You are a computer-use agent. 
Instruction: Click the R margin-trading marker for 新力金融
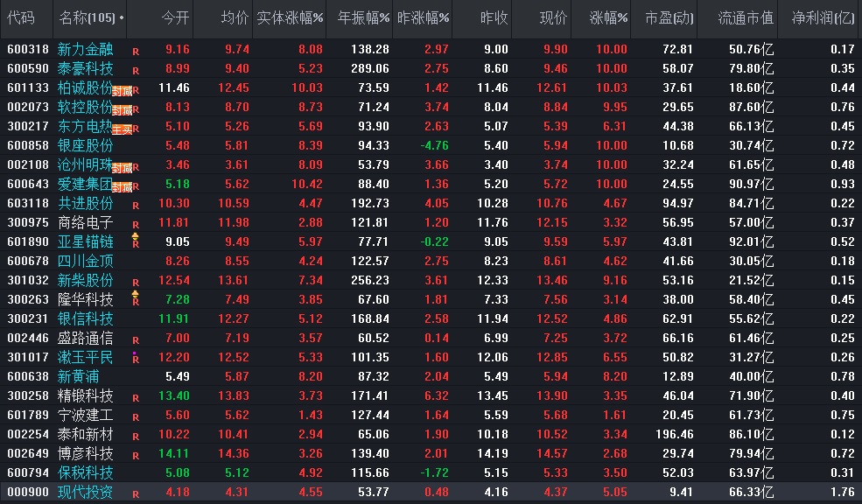tap(136, 52)
